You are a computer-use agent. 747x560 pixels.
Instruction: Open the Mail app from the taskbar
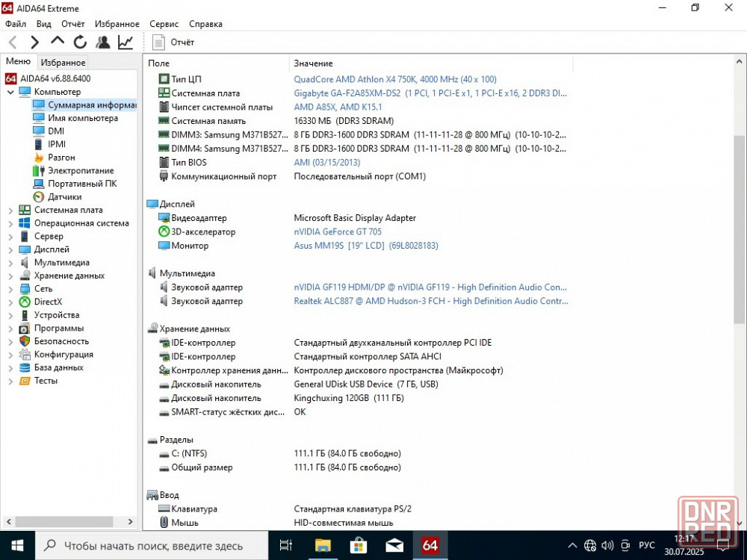[x=394, y=546]
